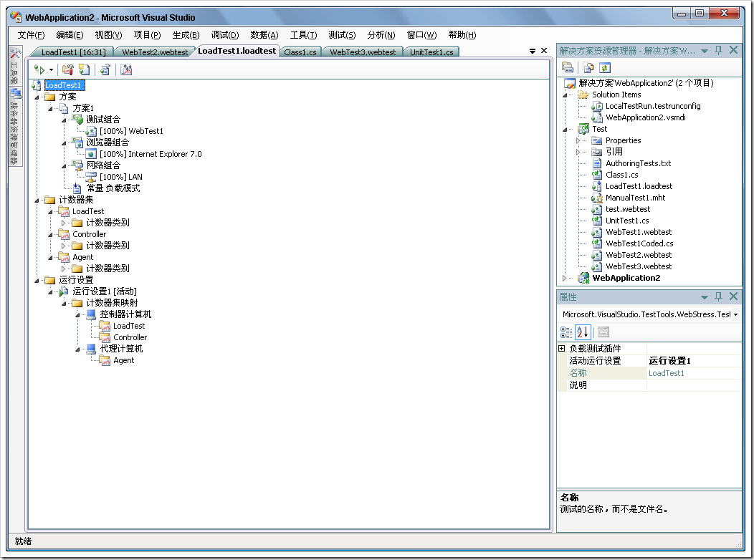Select ManualTest1.mht in Solution Explorer
754x560 pixels.
[635, 198]
